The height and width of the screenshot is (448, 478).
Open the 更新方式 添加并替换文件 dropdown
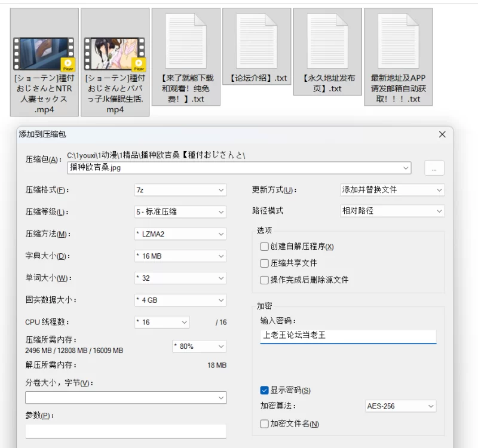393,190
